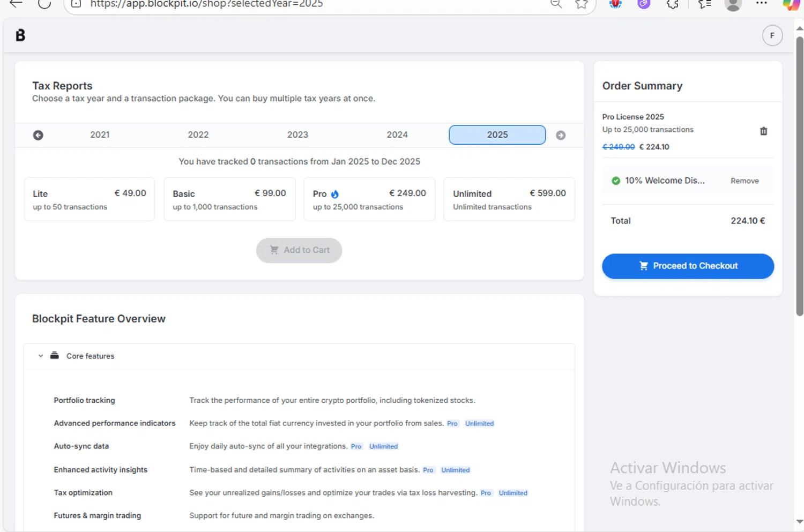Click the scrollbar down arrow
The image size is (804, 532).
[x=800, y=521]
